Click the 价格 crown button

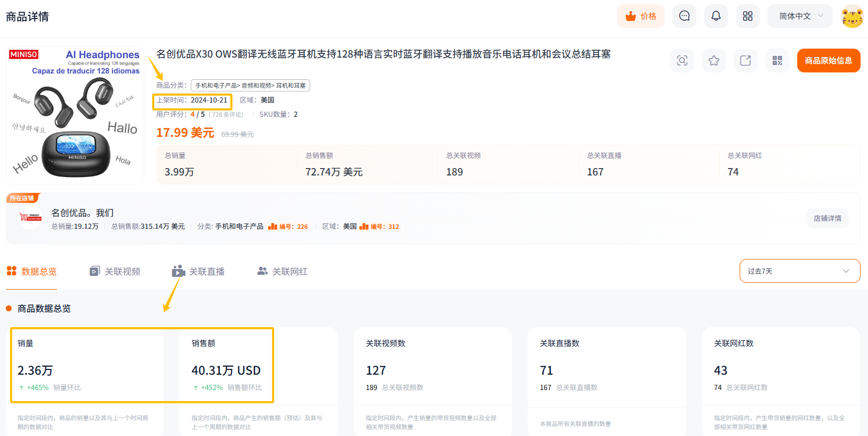pyautogui.click(x=641, y=16)
